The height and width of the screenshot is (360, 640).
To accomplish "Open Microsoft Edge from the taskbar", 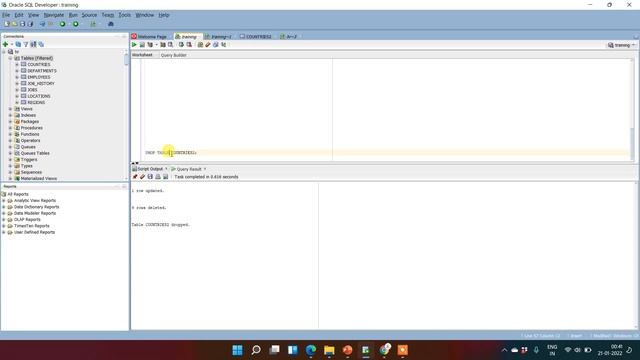I will (x=311, y=350).
